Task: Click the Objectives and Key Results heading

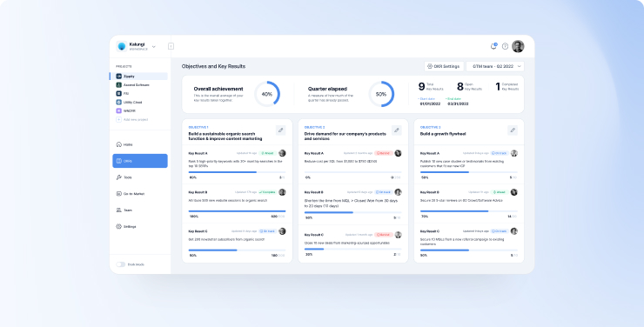Action: 213,66
